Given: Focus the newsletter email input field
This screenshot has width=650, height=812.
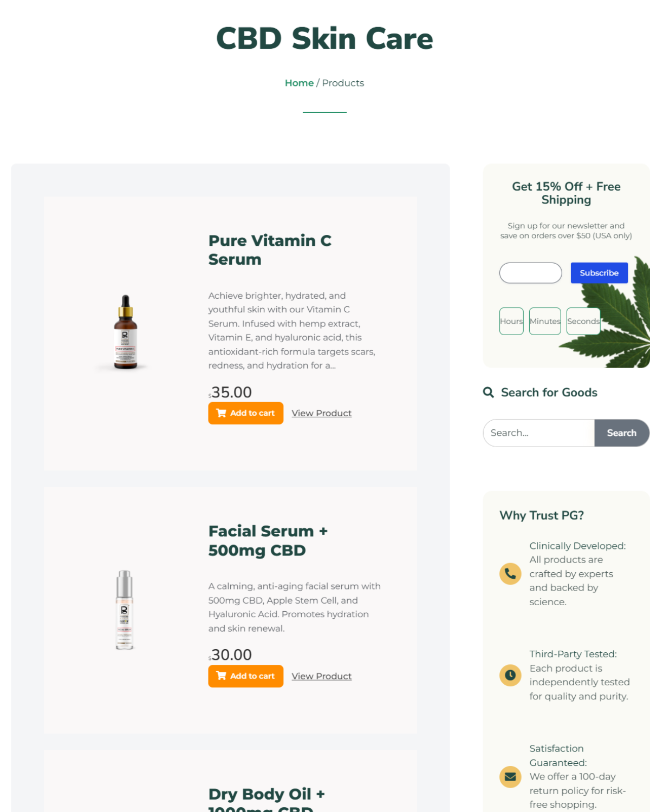Looking at the screenshot, I should 531,273.
